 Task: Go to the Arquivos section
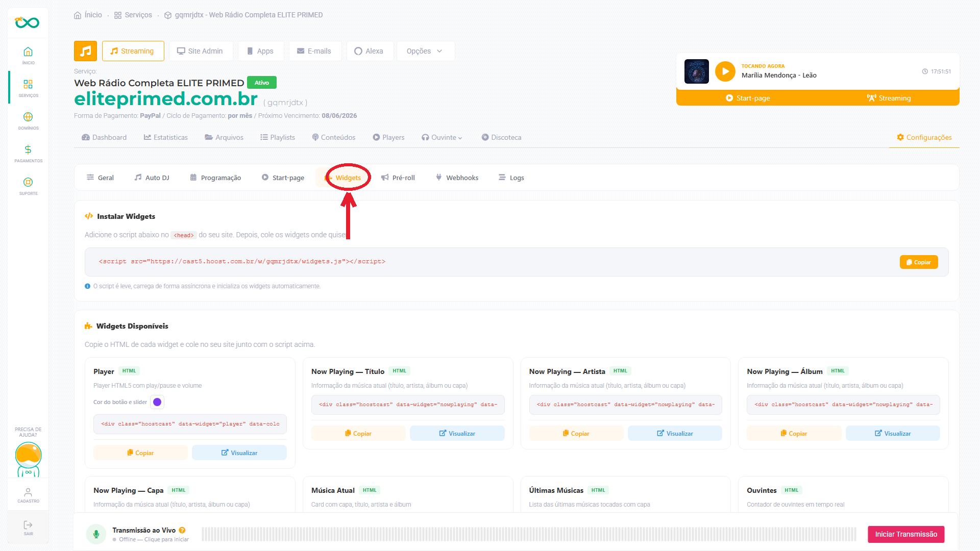(224, 137)
